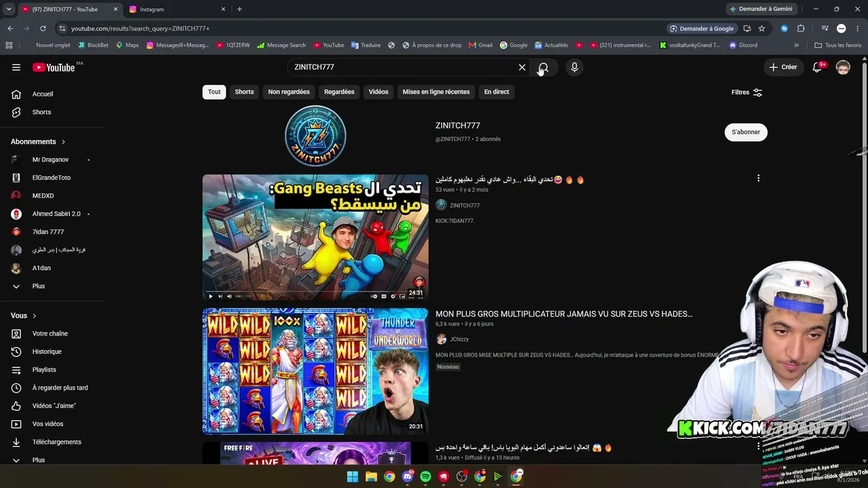The width and height of the screenshot is (868, 488).
Task: Clear the search box with the X
Action: [x=522, y=67]
